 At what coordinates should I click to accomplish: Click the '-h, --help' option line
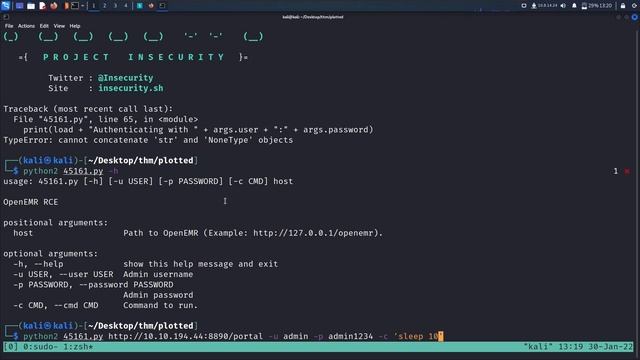146,264
